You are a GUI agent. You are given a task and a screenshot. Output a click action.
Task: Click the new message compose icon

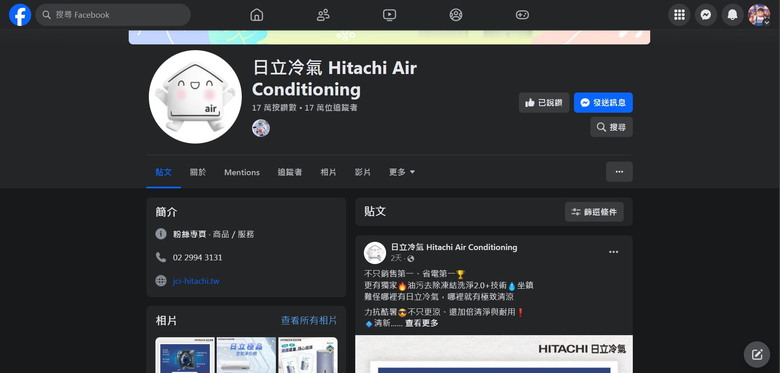tap(757, 355)
